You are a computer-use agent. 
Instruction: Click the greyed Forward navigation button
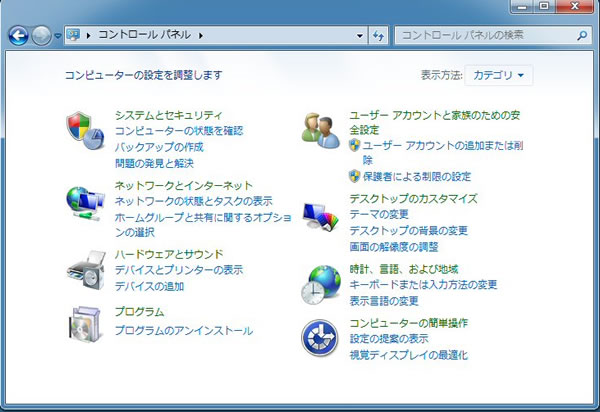41,36
